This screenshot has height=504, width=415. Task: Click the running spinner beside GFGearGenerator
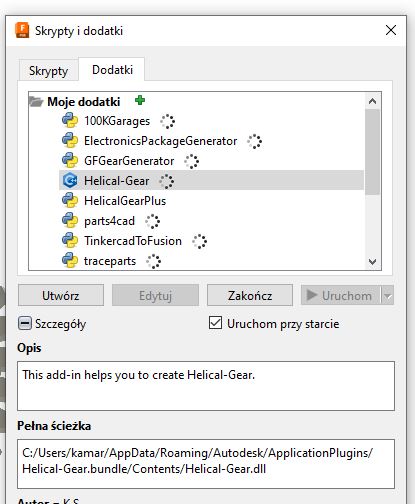(x=192, y=161)
